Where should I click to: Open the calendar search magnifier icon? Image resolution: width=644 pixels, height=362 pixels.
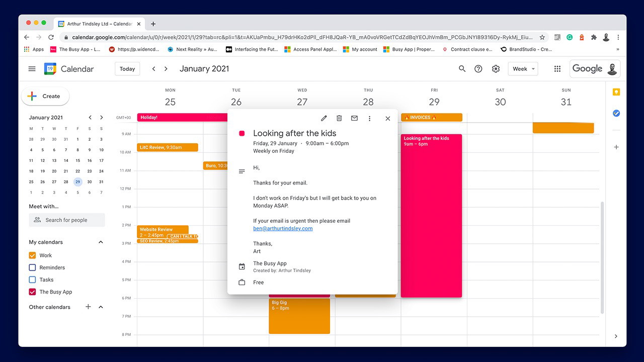tap(462, 69)
